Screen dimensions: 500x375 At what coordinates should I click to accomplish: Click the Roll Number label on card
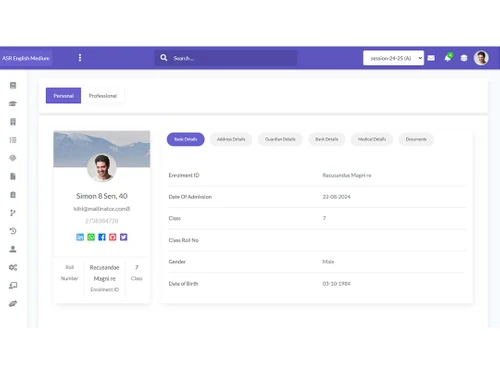(69, 273)
